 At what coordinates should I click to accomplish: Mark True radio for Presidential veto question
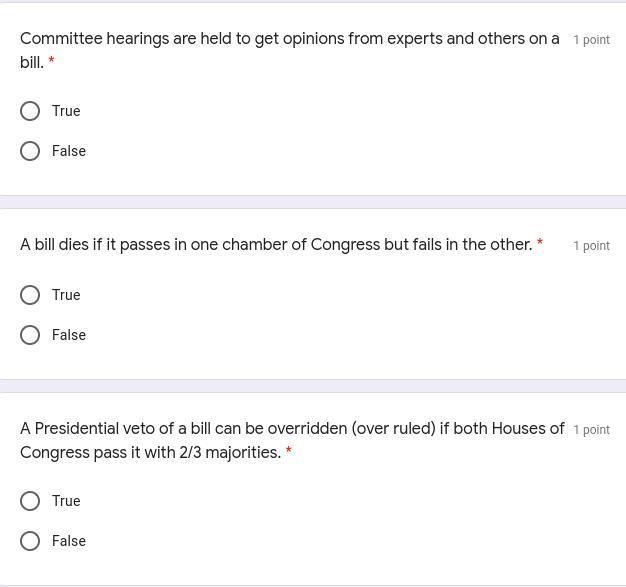[x=30, y=501]
